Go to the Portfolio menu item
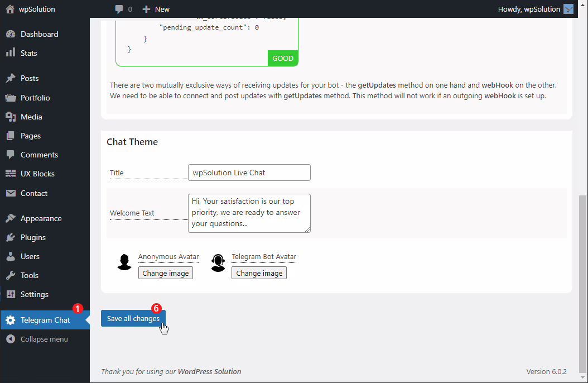 (35, 98)
